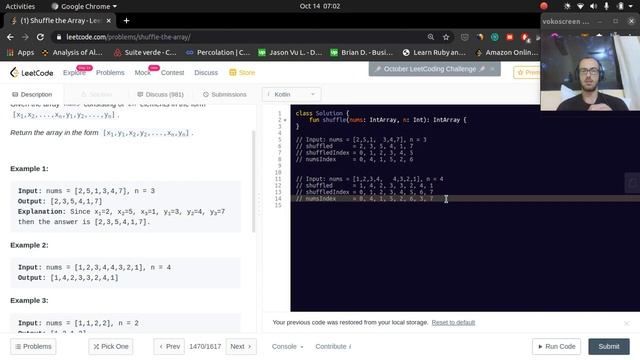The height and width of the screenshot is (360, 640).
Task: Open the Percolation bookmark
Action: (x=218, y=53)
